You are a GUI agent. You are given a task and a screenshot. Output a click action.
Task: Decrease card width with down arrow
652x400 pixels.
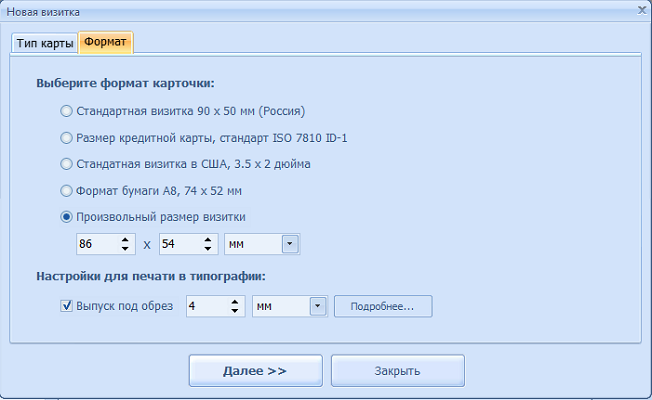click(x=125, y=249)
